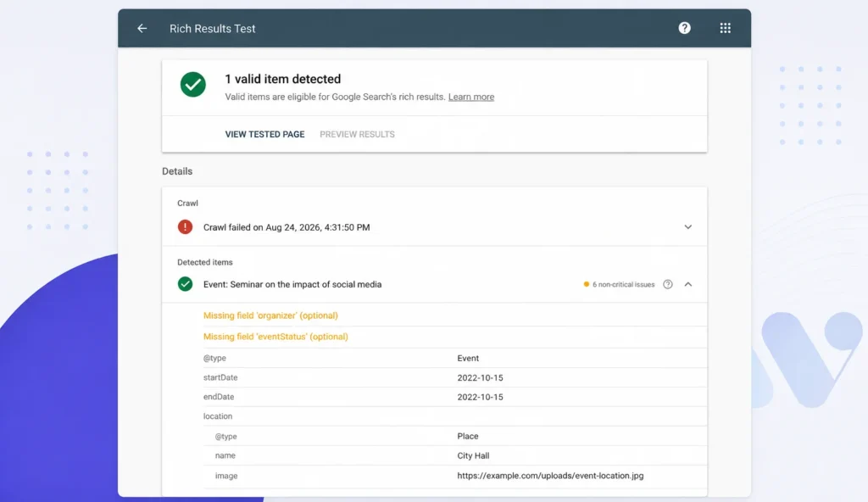Click the City Hall name value

point(473,455)
